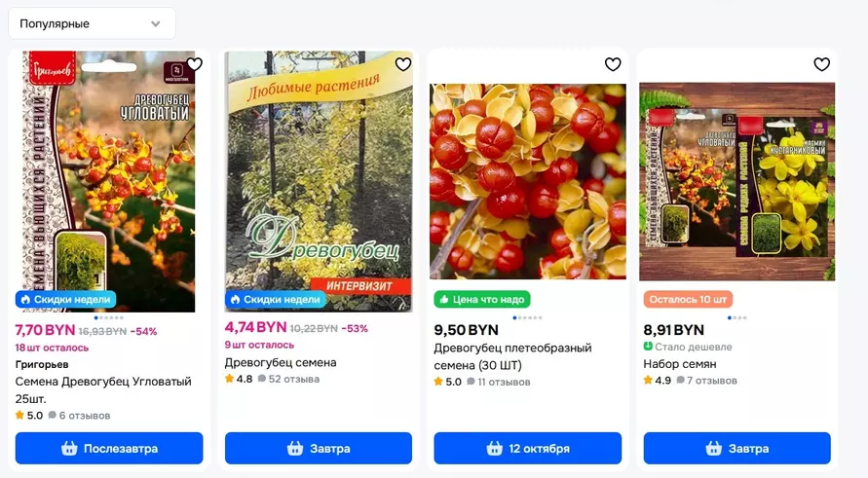This screenshot has height=478, width=868.
Task: Add Древогубец плетеобразный to favorites
Action: pos(613,64)
